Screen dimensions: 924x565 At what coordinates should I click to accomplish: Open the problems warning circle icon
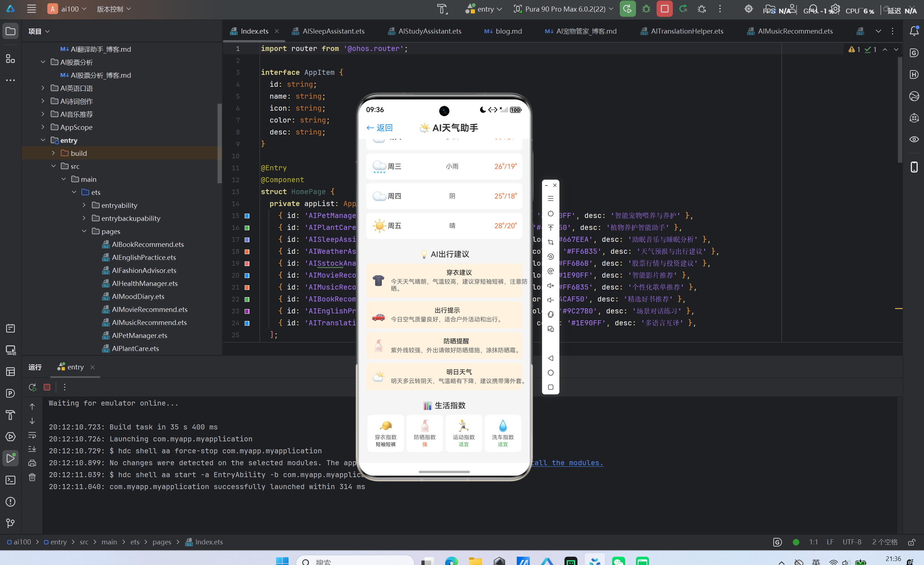tap(10, 502)
